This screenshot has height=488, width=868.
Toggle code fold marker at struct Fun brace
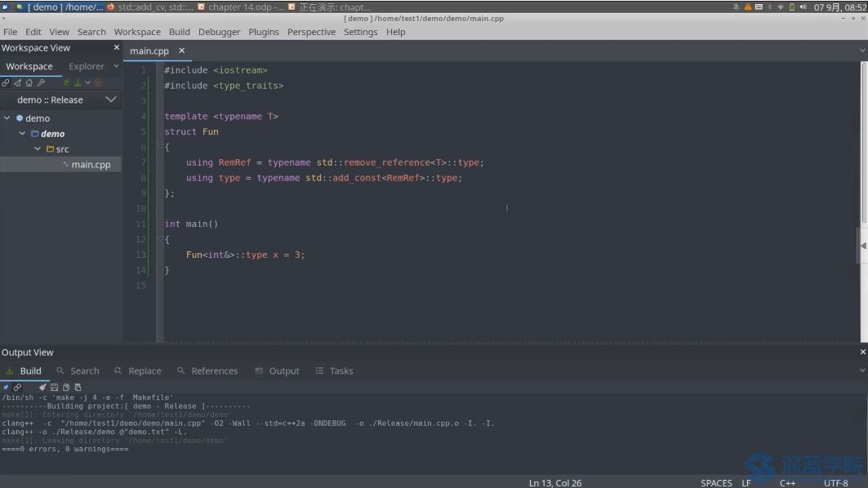(x=161, y=147)
